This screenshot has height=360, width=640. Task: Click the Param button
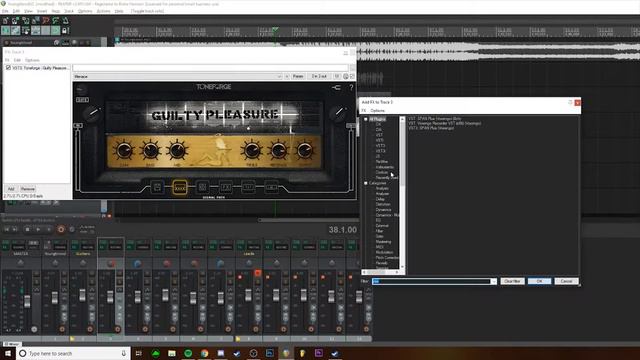click(x=298, y=76)
